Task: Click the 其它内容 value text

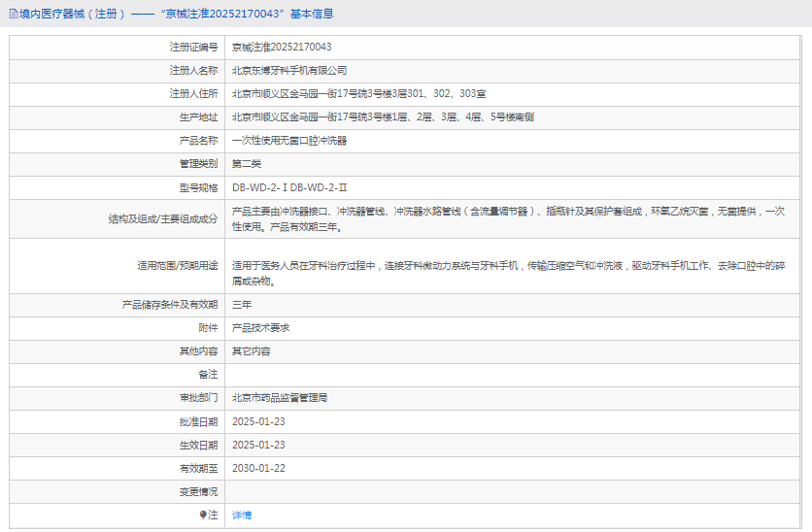Action: pos(251,351)
